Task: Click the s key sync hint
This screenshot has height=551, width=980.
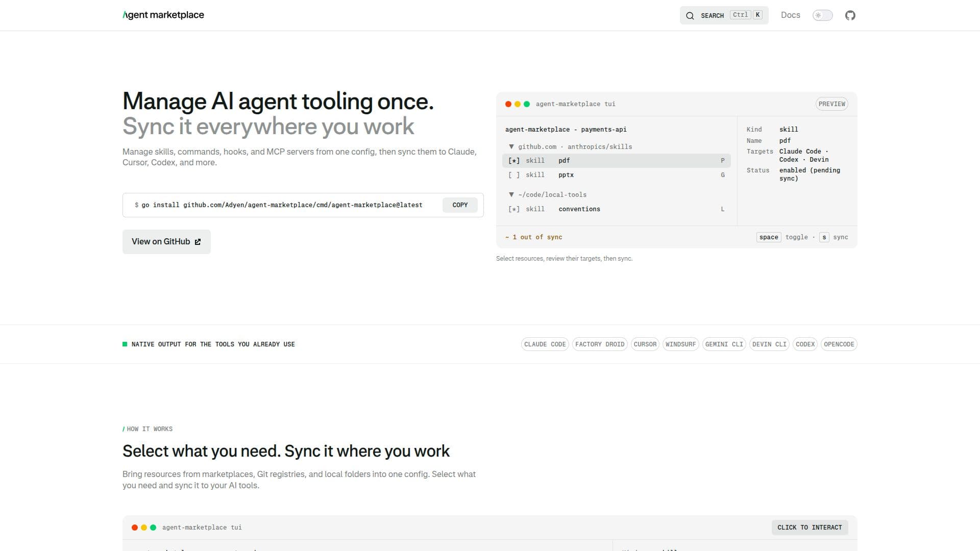Action: tap(824, 237)
